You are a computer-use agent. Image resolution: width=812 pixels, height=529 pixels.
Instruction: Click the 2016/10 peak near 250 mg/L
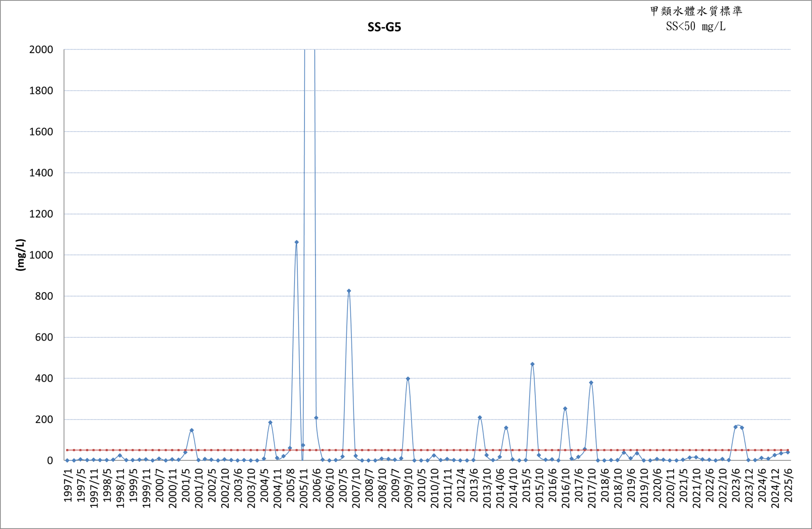[x=565, y=408]
